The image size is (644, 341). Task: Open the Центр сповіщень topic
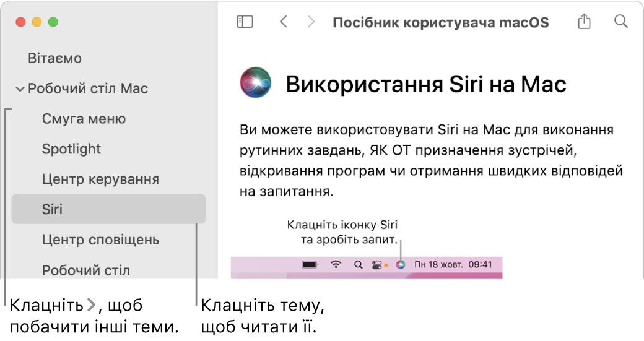click(100, 240)
